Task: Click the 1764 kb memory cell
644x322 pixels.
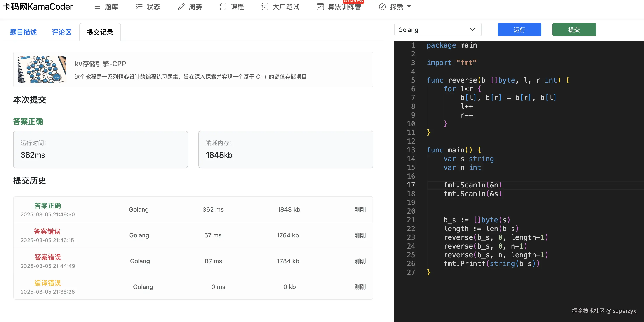Action: 288,235
